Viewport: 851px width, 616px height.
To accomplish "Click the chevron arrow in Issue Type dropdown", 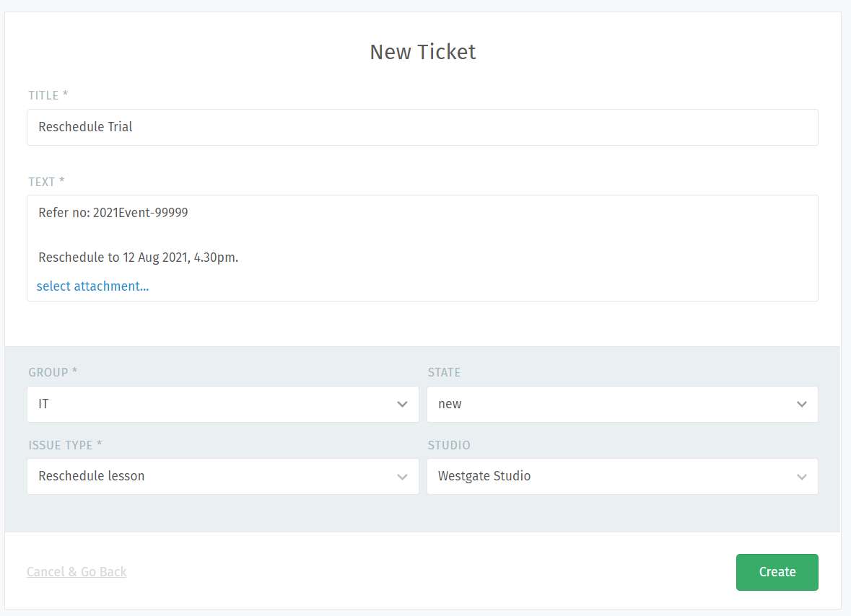I will pyautogui.click(x=403, y=477).
